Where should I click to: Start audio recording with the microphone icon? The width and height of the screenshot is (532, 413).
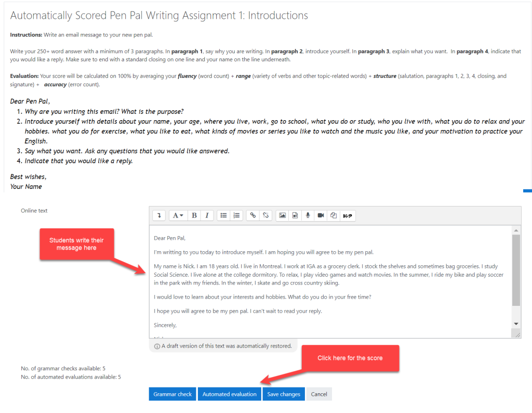[308, 215]
